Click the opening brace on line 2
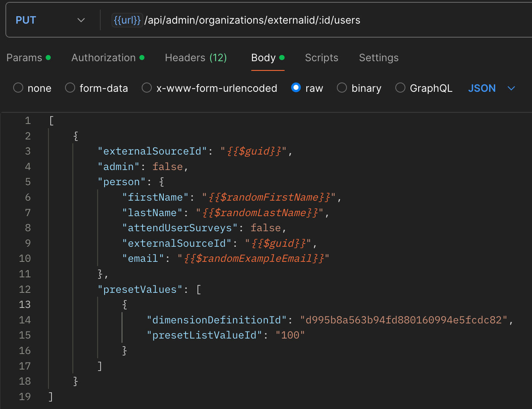Screen dimensions: 532x409 coord(76,136)
